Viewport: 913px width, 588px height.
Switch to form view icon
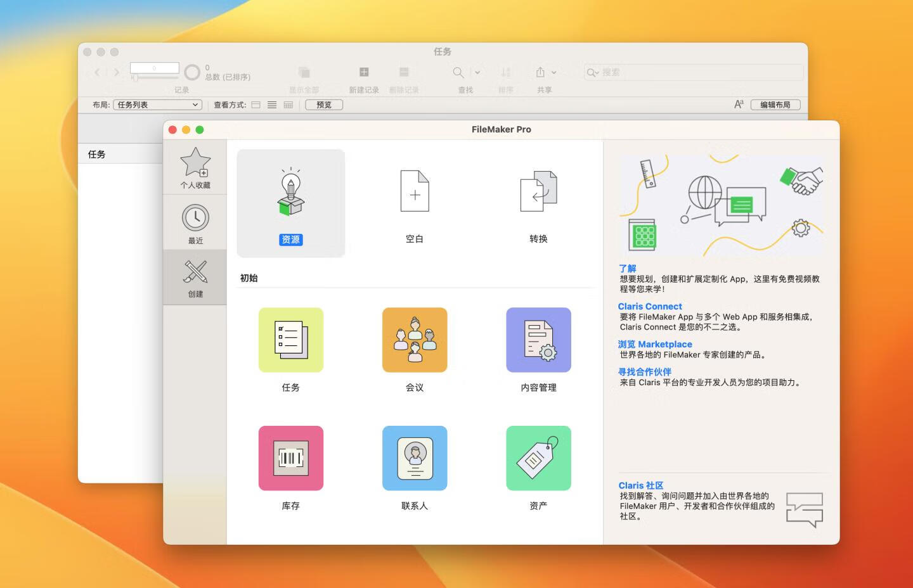(256, 105)
